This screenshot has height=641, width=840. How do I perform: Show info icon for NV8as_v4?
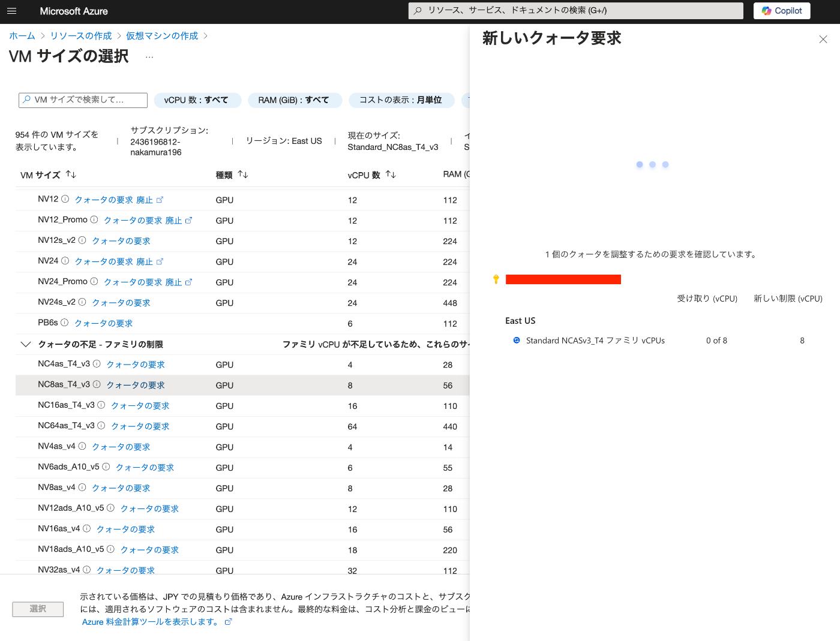pos(82,487)
